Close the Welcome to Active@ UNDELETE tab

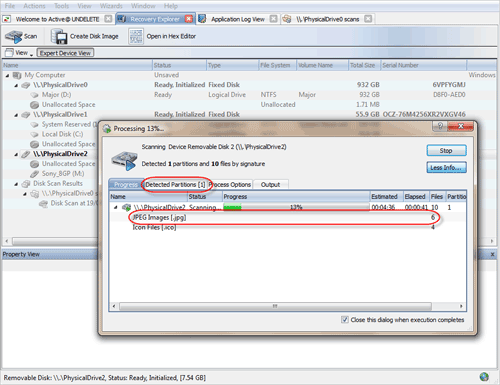(108, 19)
